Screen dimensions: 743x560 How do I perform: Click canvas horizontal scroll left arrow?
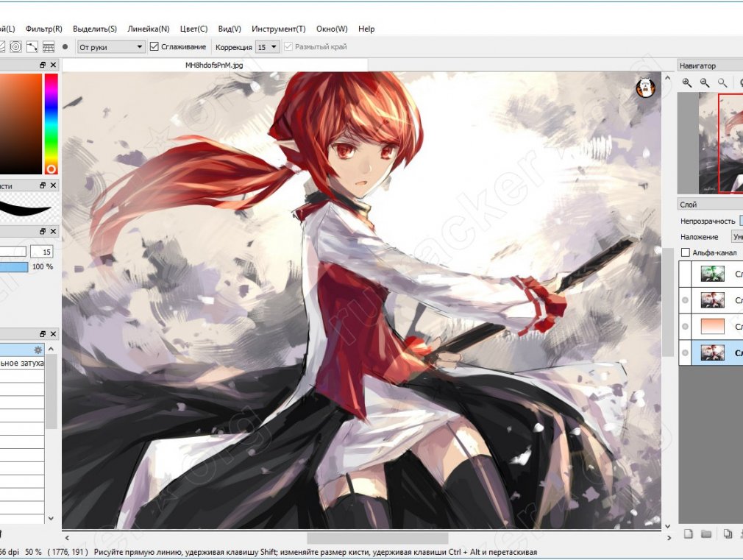point(67,538)
